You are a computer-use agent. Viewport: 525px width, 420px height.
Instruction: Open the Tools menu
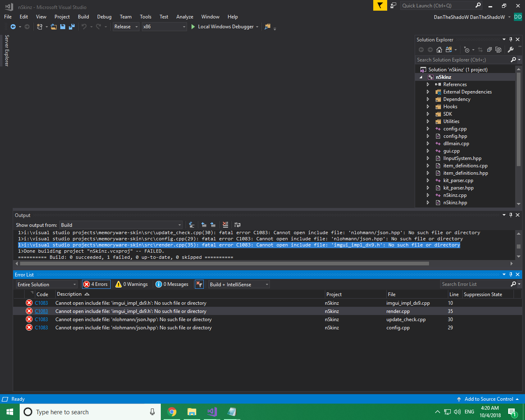(146, 17)
